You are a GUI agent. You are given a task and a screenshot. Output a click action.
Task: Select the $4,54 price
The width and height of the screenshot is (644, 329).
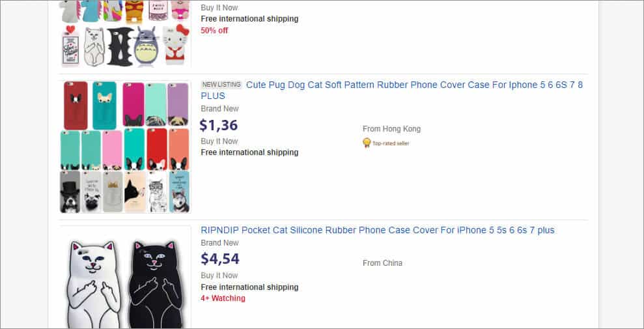[x=220, y=259]
